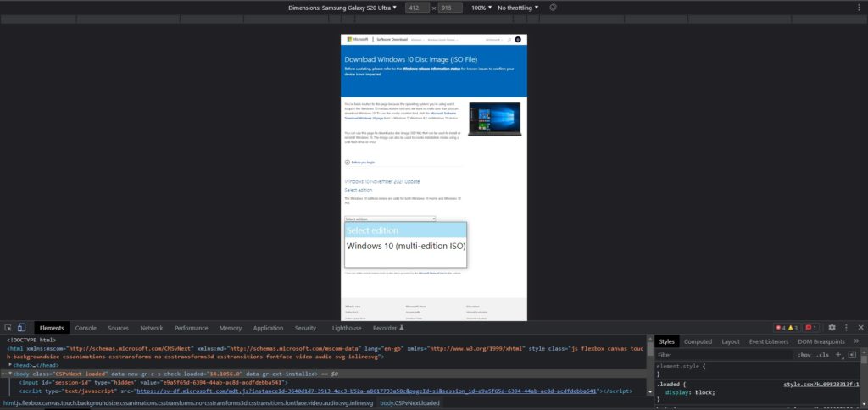Choose Windows 10 (multi-edition ISO) option
The image size is (868, 410).
(406, 246)
